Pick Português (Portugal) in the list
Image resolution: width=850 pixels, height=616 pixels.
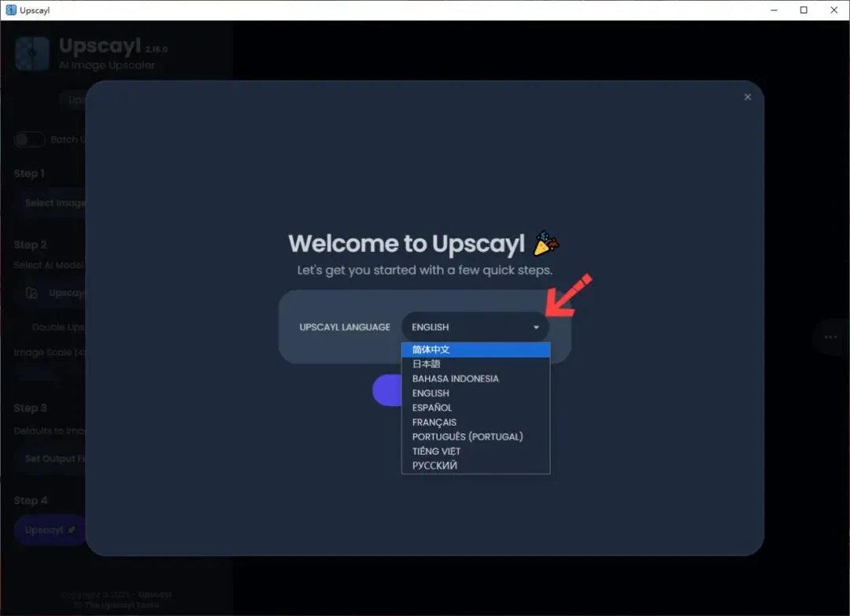(x=475, y=437)
